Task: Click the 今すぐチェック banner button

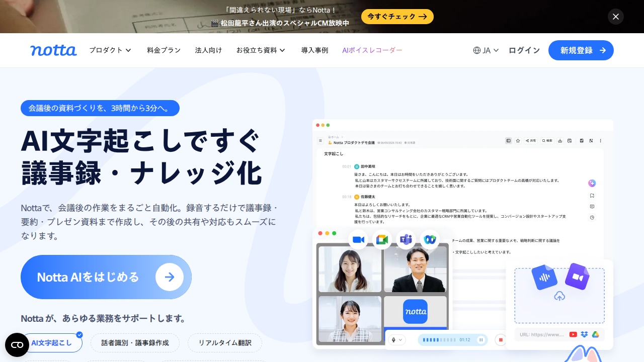Action: 397,17
